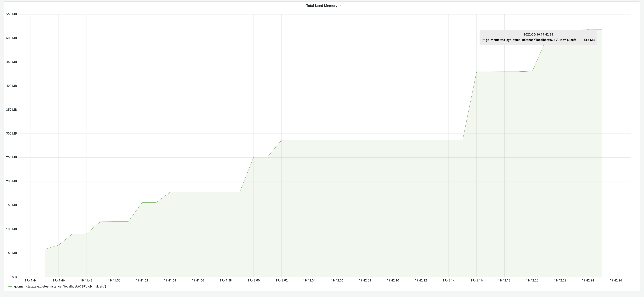This screenshot has width=644, height=297.
Task: Click the 19:42:12 time axis label
Action: click(421, 280)
